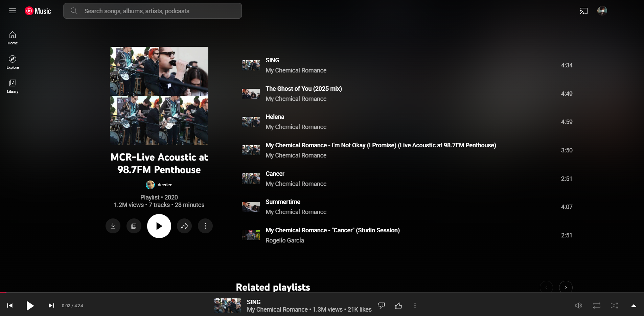This screenshot has height=316, width=644.
Task: Expand the player page
Action: point(634,306)
